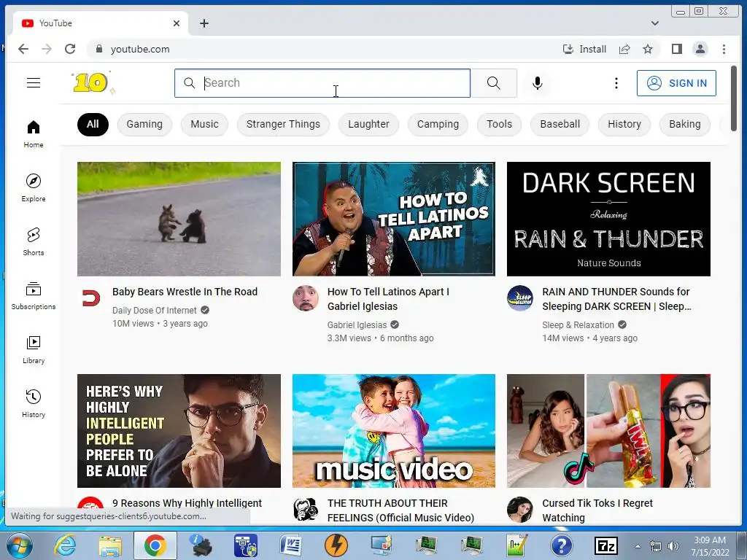Play the Dark Screen Rain & Thunder thumbnail

(x=608, y=219)
